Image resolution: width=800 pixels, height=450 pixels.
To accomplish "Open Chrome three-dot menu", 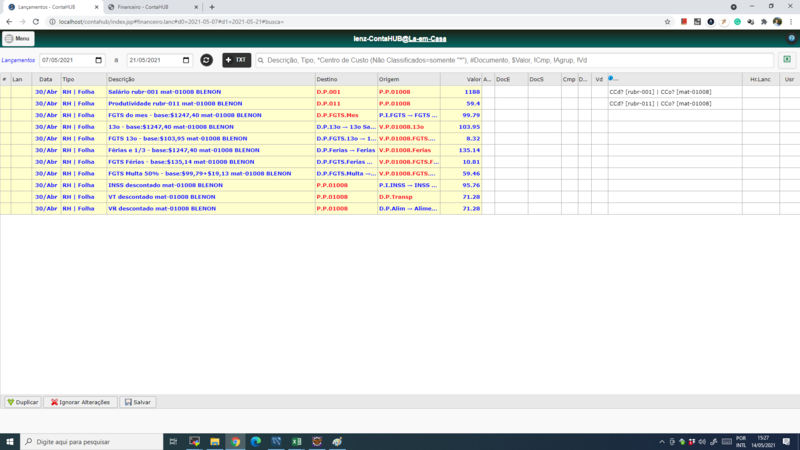I will 791,22.
